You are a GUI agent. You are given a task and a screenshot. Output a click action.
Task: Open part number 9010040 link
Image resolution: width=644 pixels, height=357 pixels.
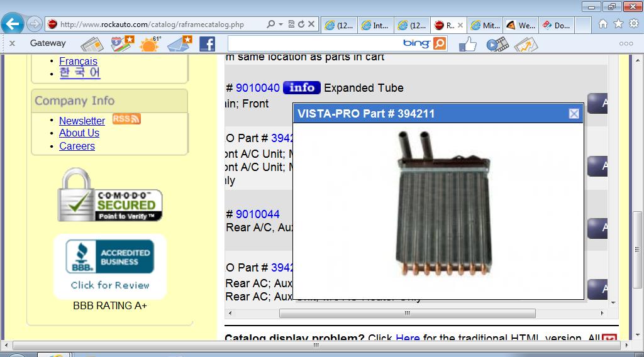(257, 88)
